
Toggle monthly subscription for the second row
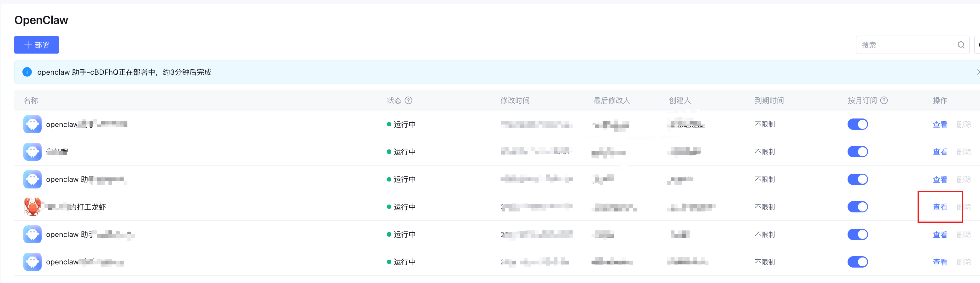[858, 152]
